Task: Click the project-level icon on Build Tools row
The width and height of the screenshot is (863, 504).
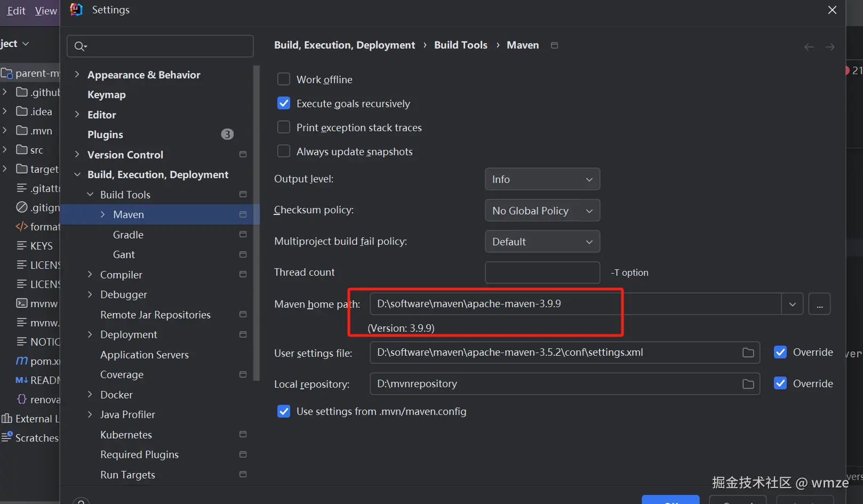Action: click(243, 195)
